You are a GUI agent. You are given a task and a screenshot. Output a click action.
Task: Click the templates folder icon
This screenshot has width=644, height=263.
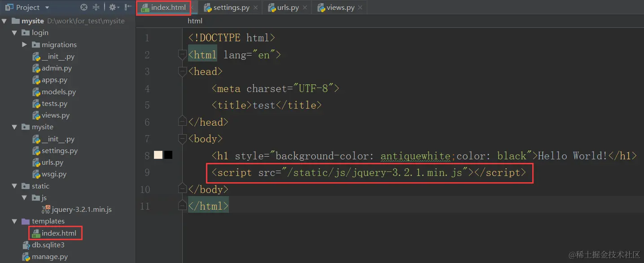(x=26, y=221)
